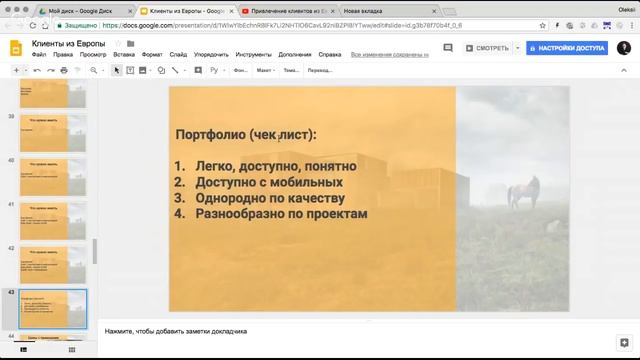Insert an image from the toolbar

(x=142, y=70)
